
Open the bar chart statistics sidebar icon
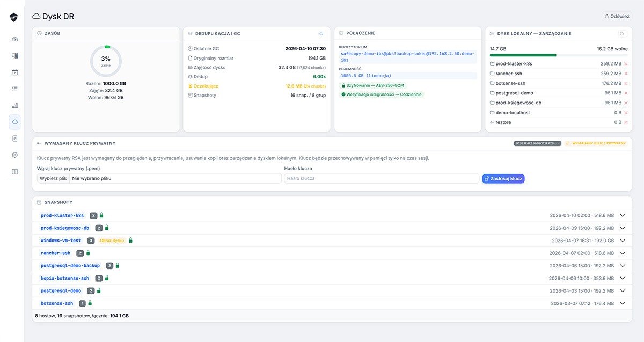14,105
